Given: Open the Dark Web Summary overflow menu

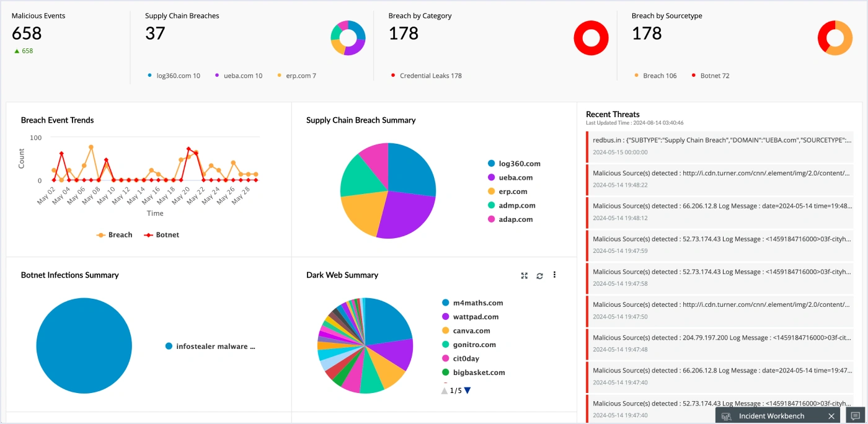Looking at the screenshot, I should point(554,275).
